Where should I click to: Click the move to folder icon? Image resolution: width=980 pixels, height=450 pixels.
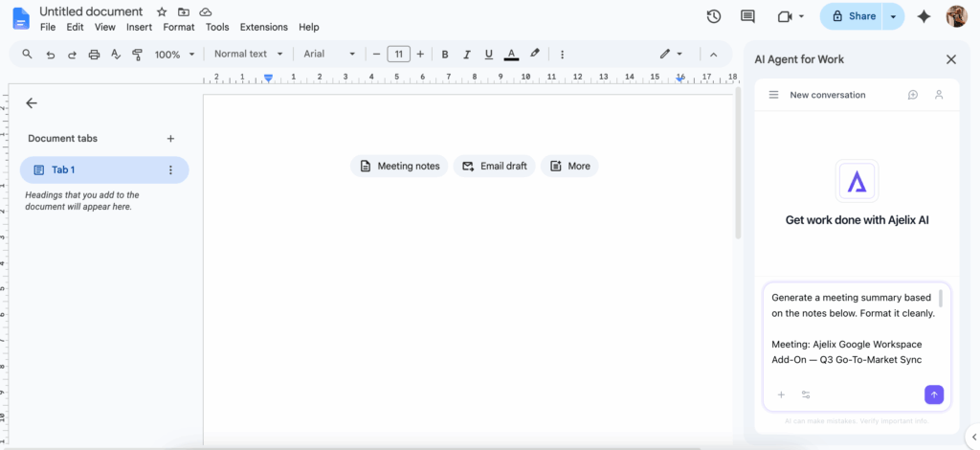183,11
